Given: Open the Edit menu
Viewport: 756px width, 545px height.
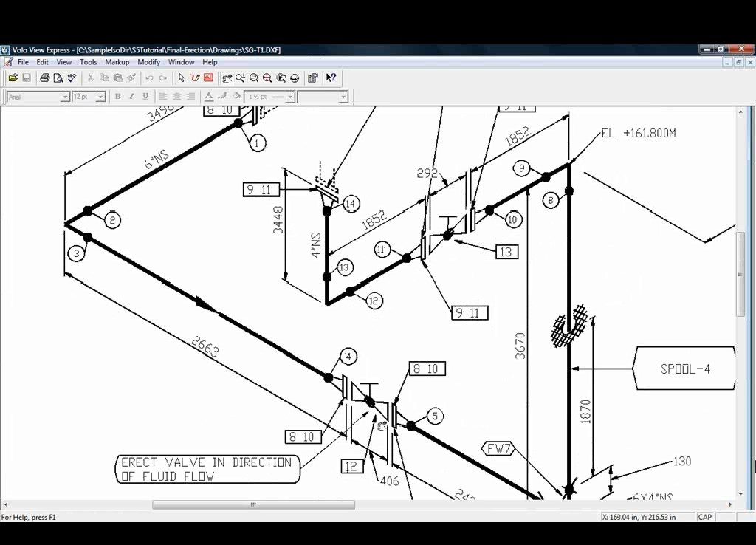Looking at the screenshot, I should point(42,62).
